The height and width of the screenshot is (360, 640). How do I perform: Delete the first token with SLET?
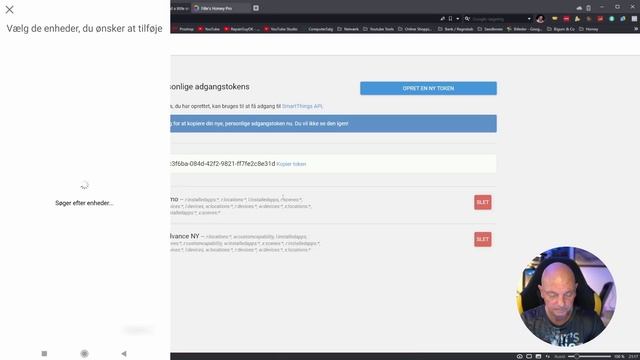click(482, 202)
